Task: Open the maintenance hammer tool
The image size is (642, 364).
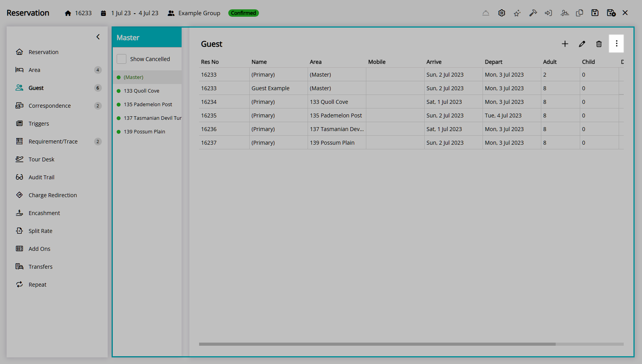Action: 533,13
